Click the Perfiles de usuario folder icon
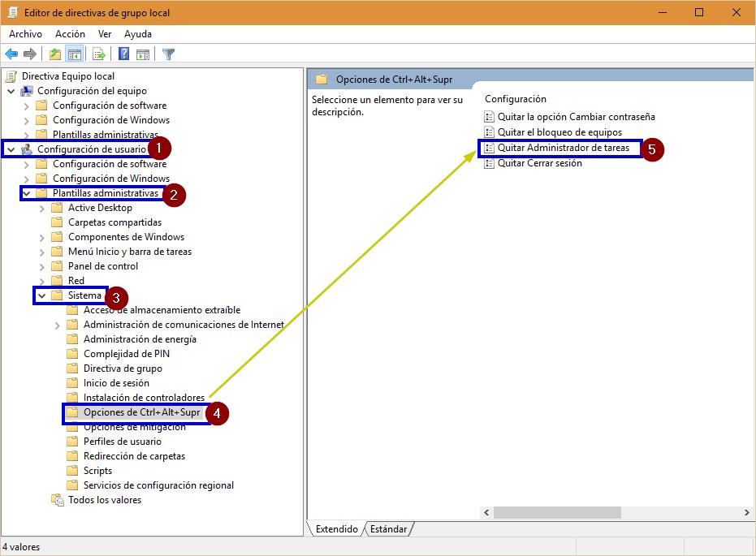756x556 pixels. coord(72,442)
